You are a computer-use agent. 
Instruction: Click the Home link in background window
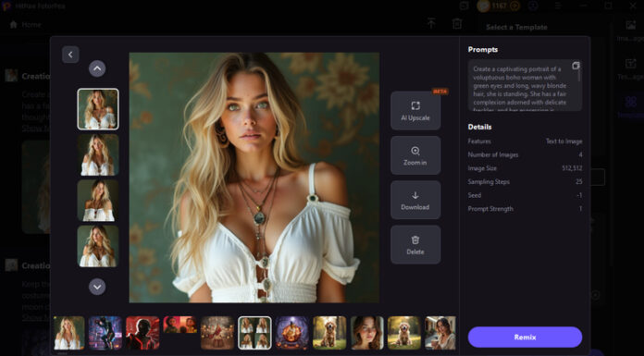coord(26,25)
